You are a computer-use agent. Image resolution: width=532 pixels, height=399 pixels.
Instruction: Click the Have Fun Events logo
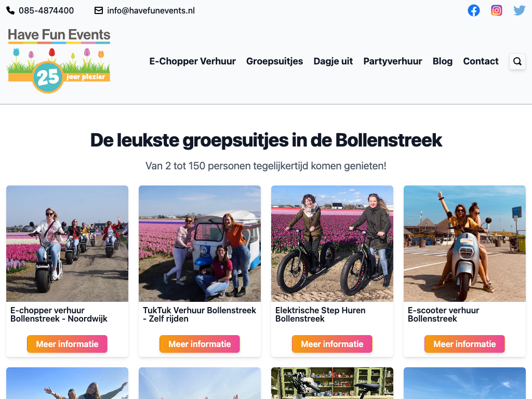pos(59,60)
